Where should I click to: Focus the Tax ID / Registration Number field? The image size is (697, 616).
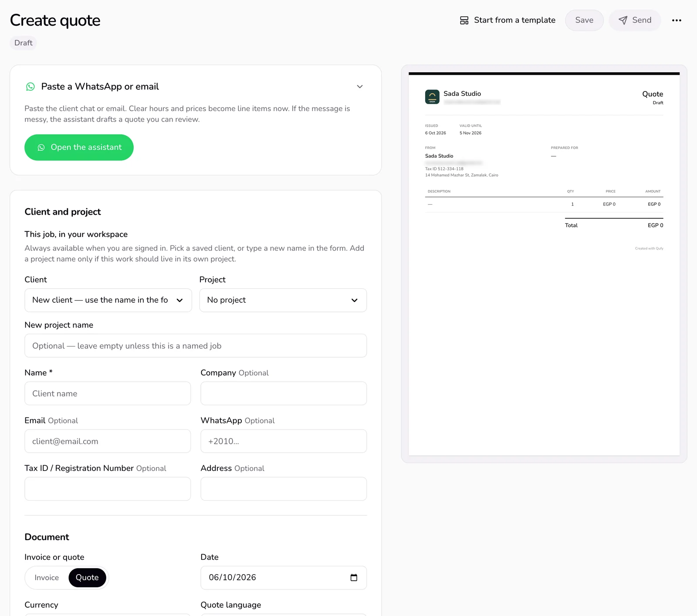click(108, 489)
